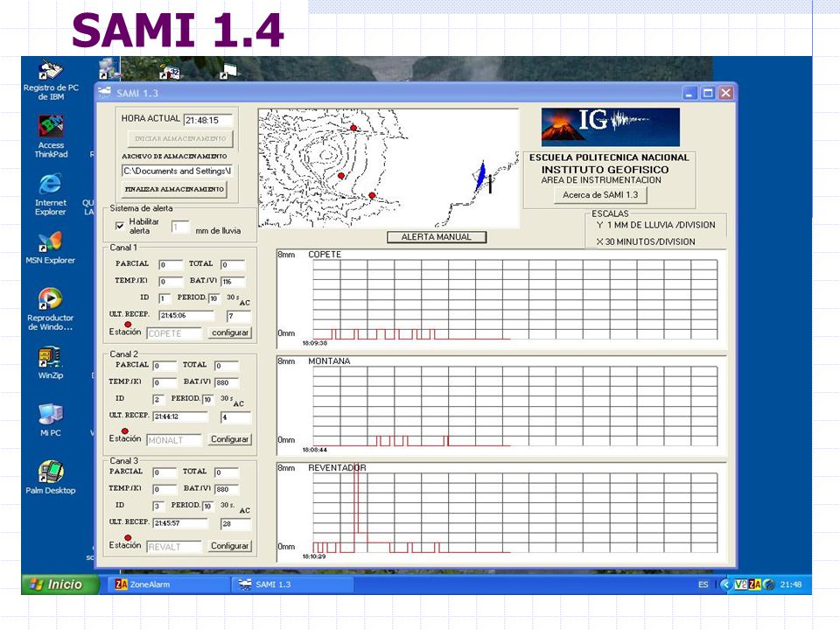This screenshot has height=630, width=840.
Task: Click the MONTANA rainfall chart
Action: (501, 405)
